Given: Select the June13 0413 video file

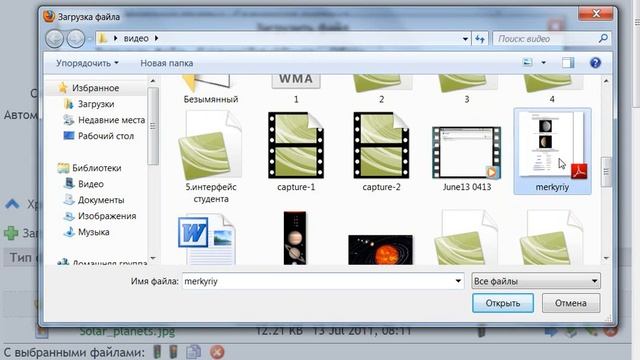Looking at the screenshot, I should (x=467, y=158).
